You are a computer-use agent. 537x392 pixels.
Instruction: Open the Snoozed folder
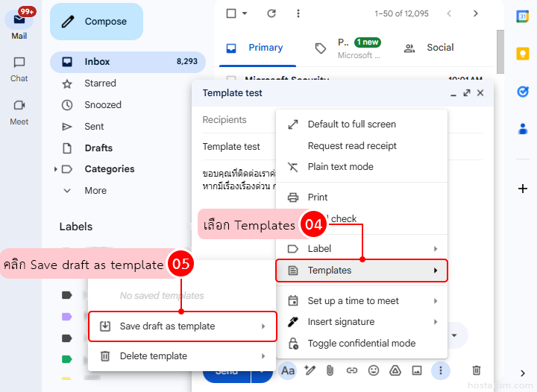click(x=103, y=104)
